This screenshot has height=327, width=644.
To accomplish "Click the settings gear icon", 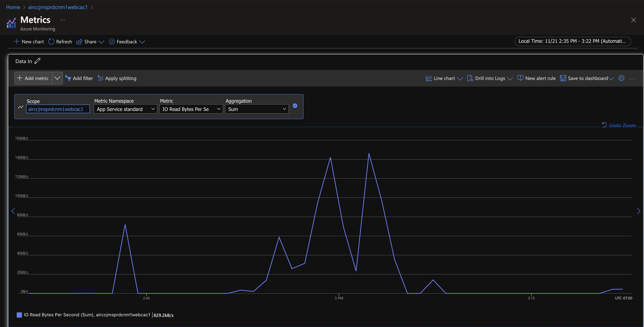I will click(621, 78).
